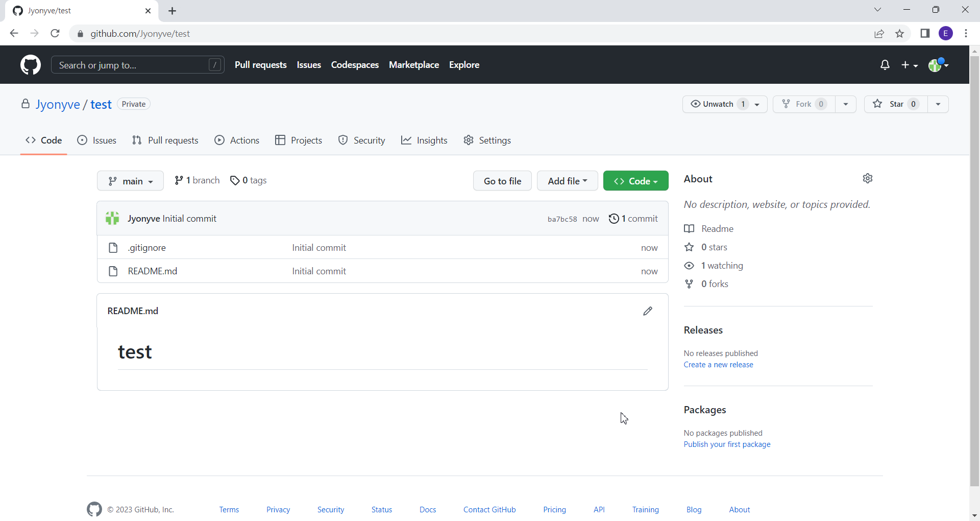
Task: Open the main branch selector
Action: [130, 181]
